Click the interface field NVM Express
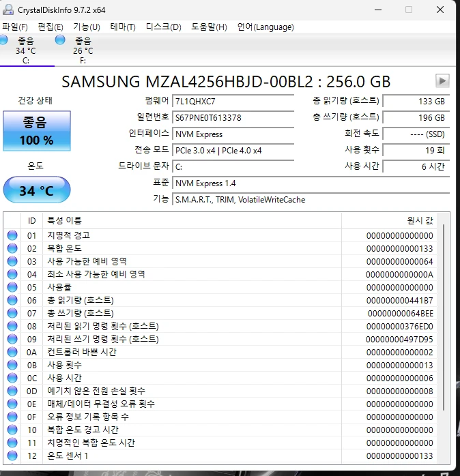This screenshot has width=460, height=476. [233, 134]
